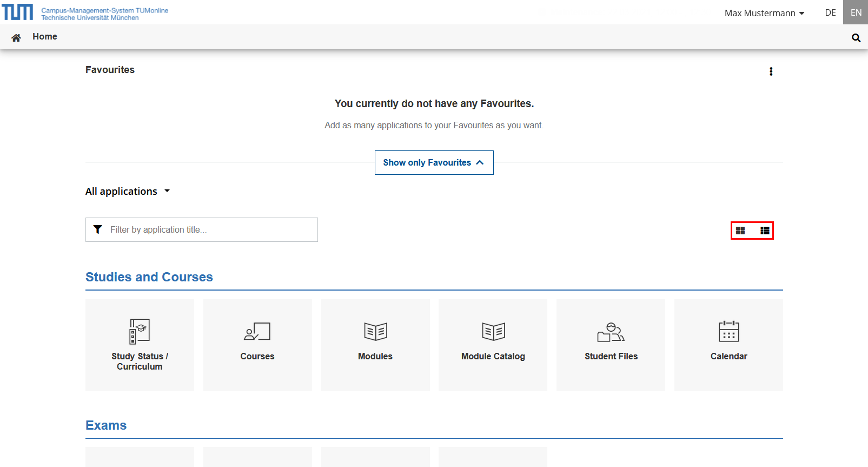Open the Modules application tile
Screen dimensions: 868x467
375,345
